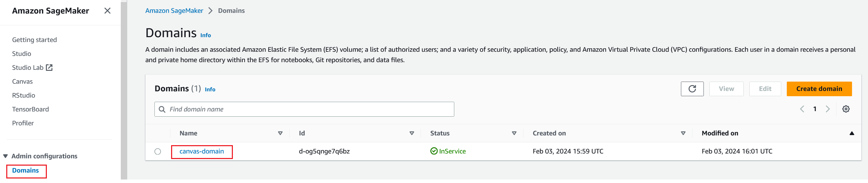Open Canvas in the sidebar
This screenshot has width=868, height=183.
pyautogui.click(x=22, y=82)
